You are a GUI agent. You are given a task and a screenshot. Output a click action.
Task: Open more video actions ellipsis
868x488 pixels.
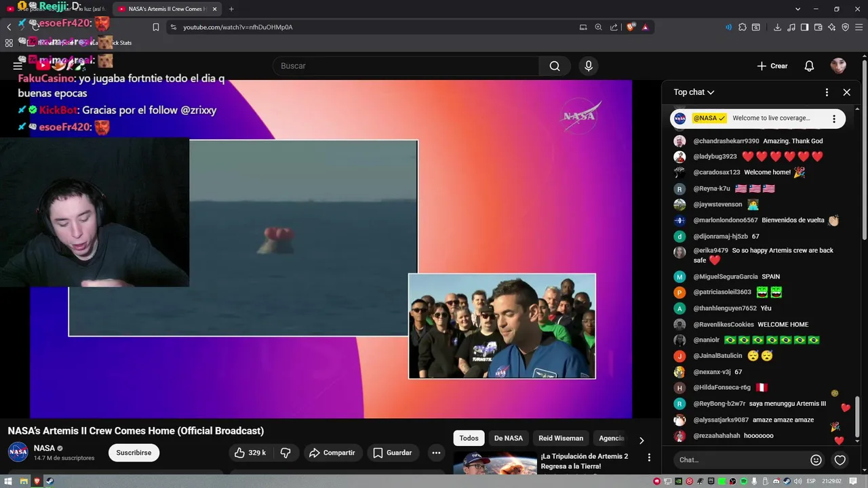pyautogui.click(x=436, y=453)
